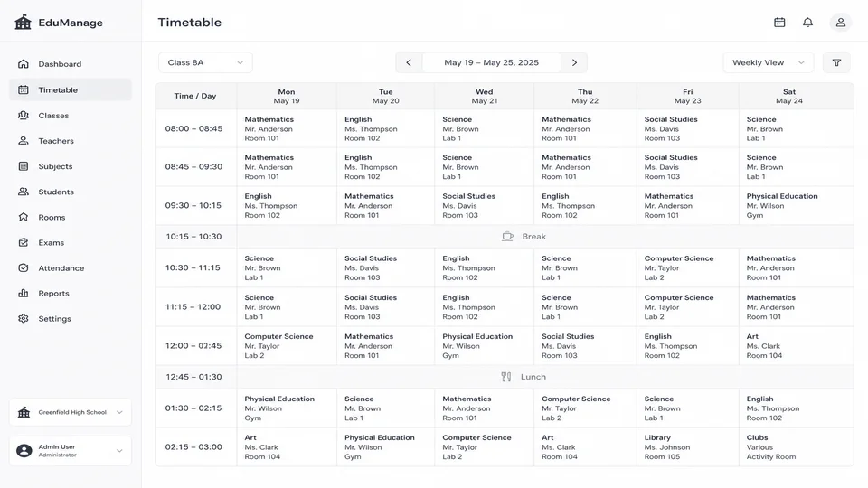Open the calendar icon in header
The height and width of the screenshot is (488, 868).
[779, 23]
